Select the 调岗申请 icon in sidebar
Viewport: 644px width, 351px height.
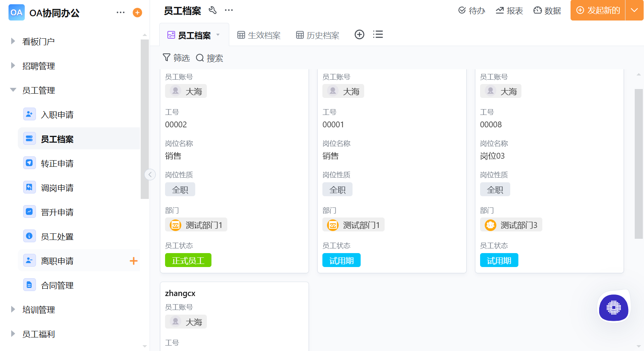coord(29,187)
